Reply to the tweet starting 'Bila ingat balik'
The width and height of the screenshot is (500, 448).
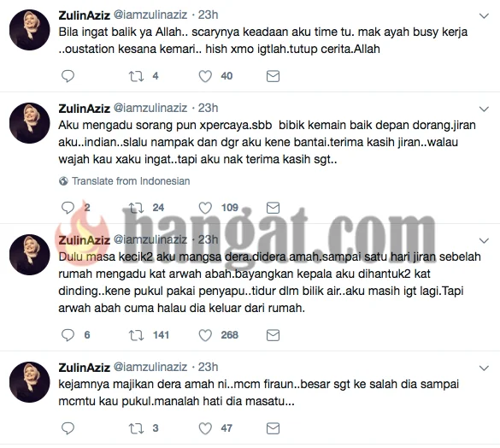click(68, 76)
